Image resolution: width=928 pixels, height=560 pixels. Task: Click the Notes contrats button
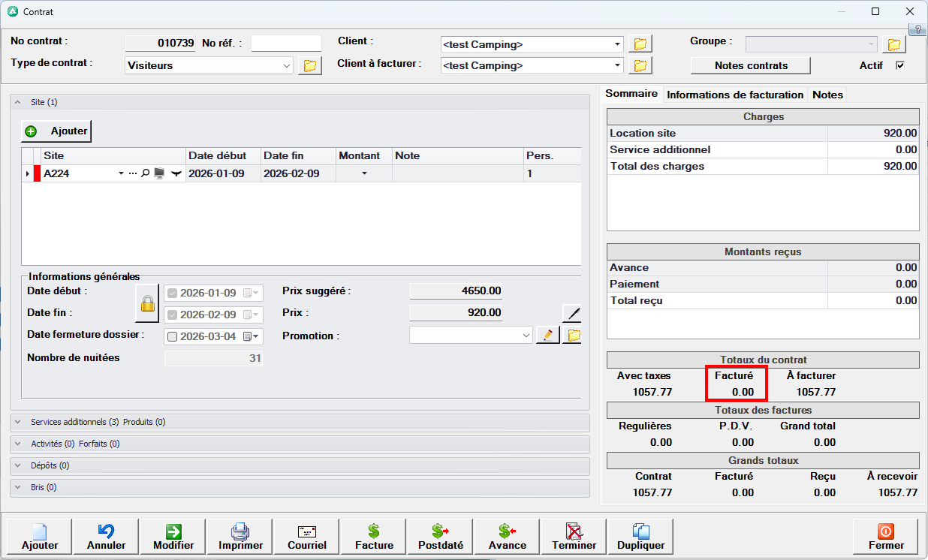[x=751, y=65]
